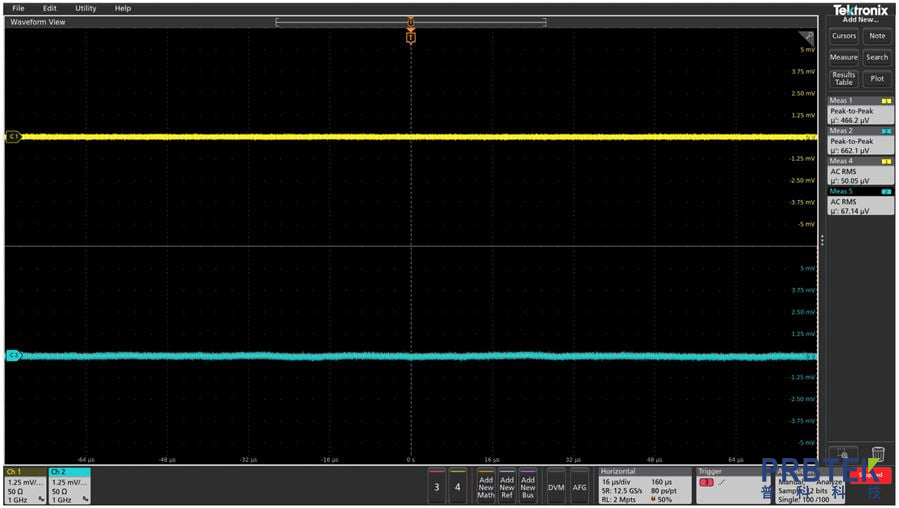
Task: Open the Utility menu
Action: coord(86,8)
